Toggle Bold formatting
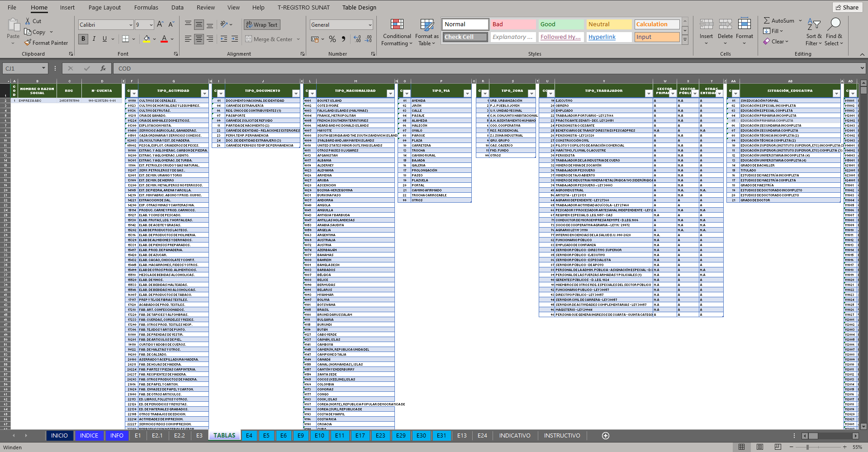This screenshot has height=452, width=868. click(83, 39)
